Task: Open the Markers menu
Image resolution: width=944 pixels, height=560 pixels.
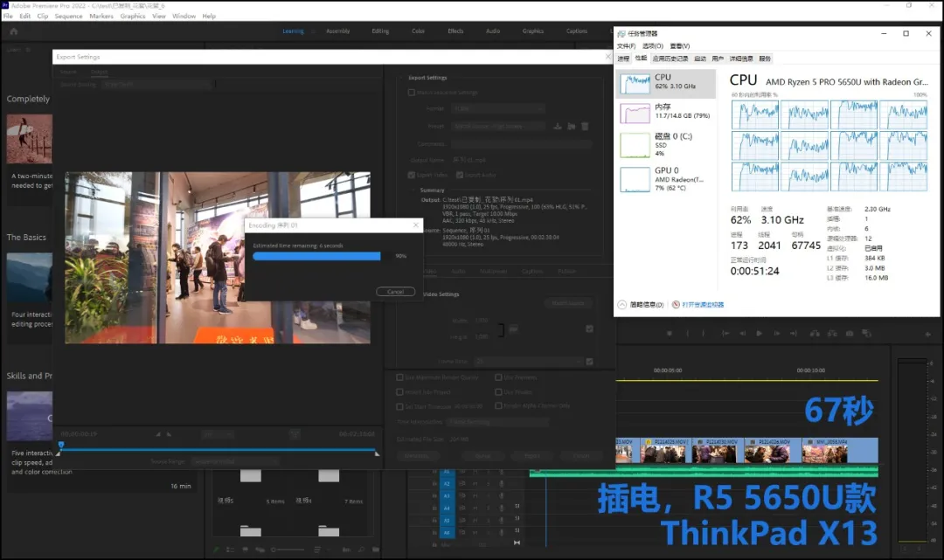Action: pos(101,17)
